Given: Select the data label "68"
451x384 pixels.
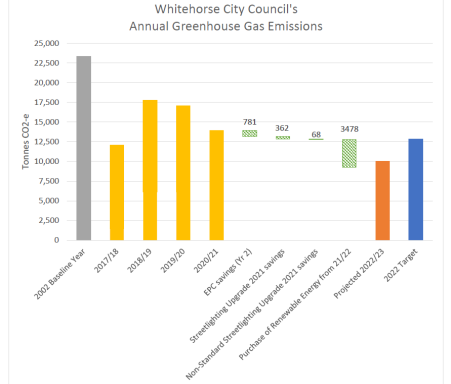Looking at the screenshot, I should 316,134.
